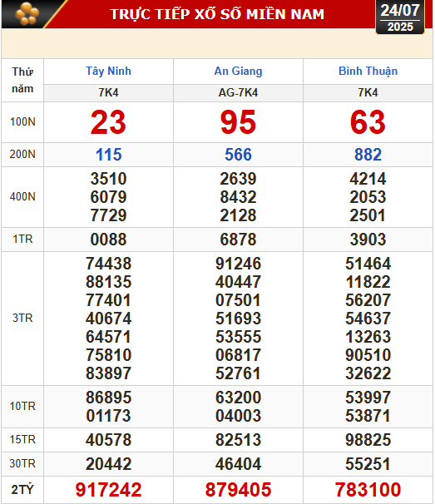Viewport: 435px width, 504px height.
Task: Select An Giang 100N prize number 95
Action: (238, 122)
